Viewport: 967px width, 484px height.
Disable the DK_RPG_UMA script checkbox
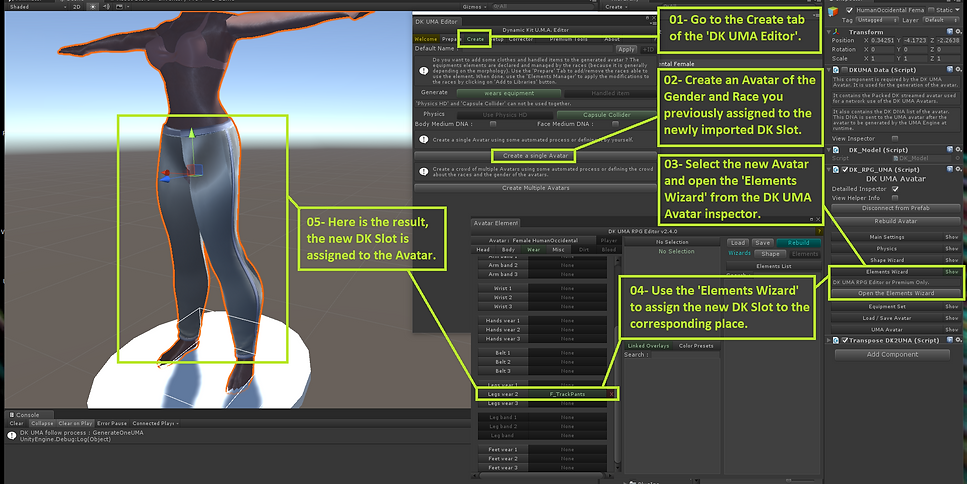click(x=845, y=170)
